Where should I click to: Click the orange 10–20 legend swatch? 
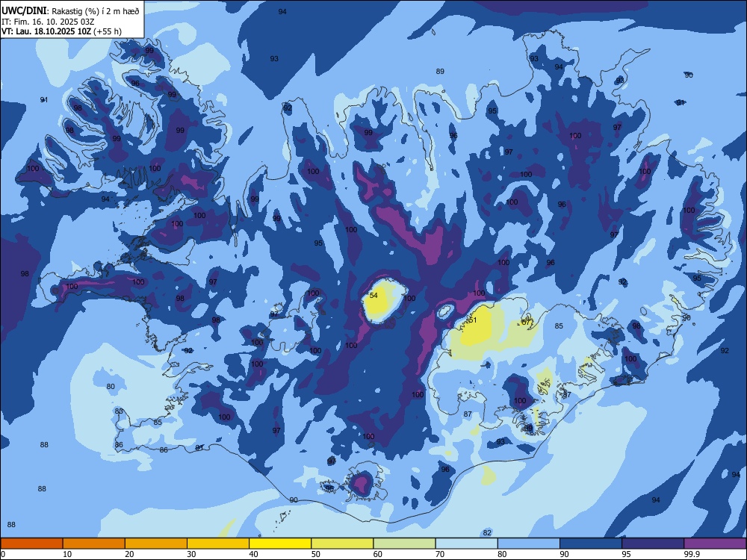94,544
